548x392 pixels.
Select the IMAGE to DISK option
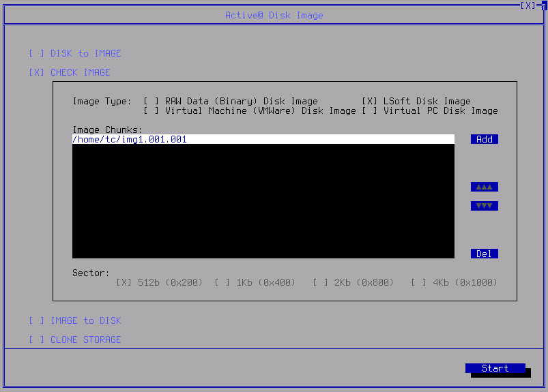(75, 320)
